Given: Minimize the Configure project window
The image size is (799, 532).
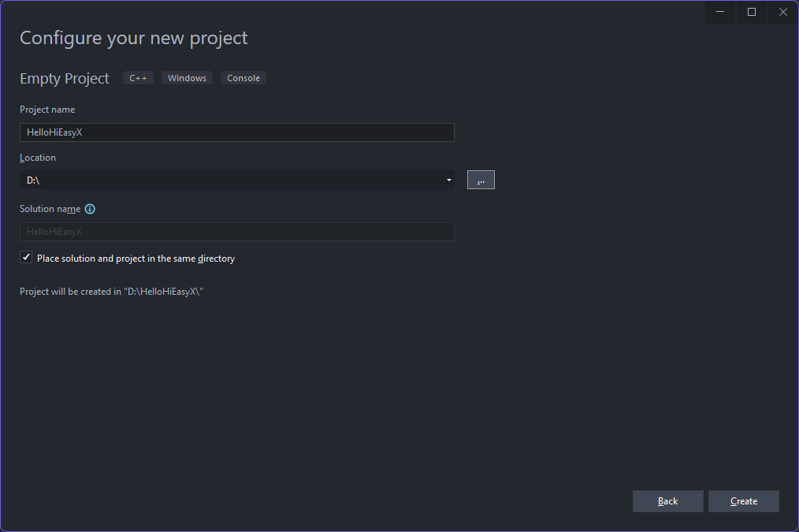Looking at the screenshot, I should (x=720, y=12).
